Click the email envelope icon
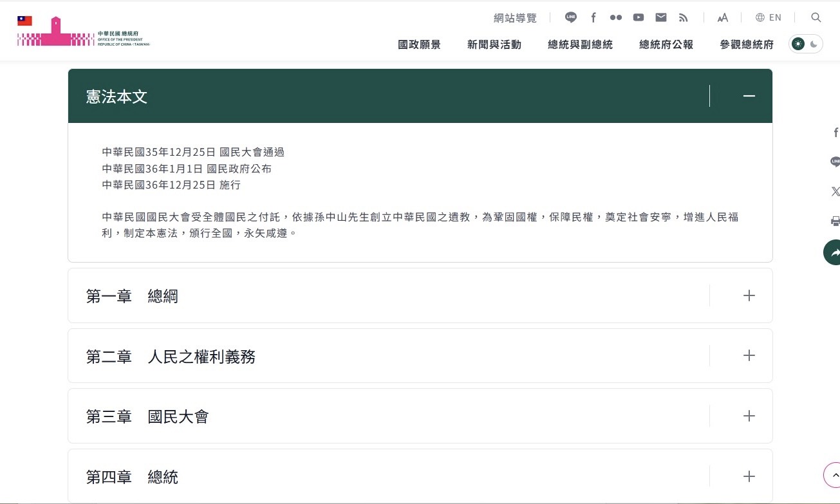This screenshot has width=840, height=504. [661, 17]
